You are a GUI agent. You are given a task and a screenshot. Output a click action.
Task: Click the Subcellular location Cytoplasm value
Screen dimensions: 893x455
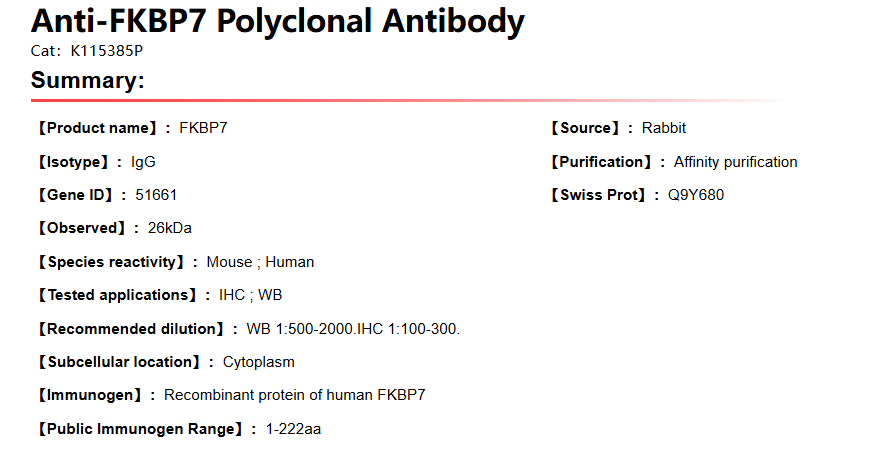pos(259,362)
